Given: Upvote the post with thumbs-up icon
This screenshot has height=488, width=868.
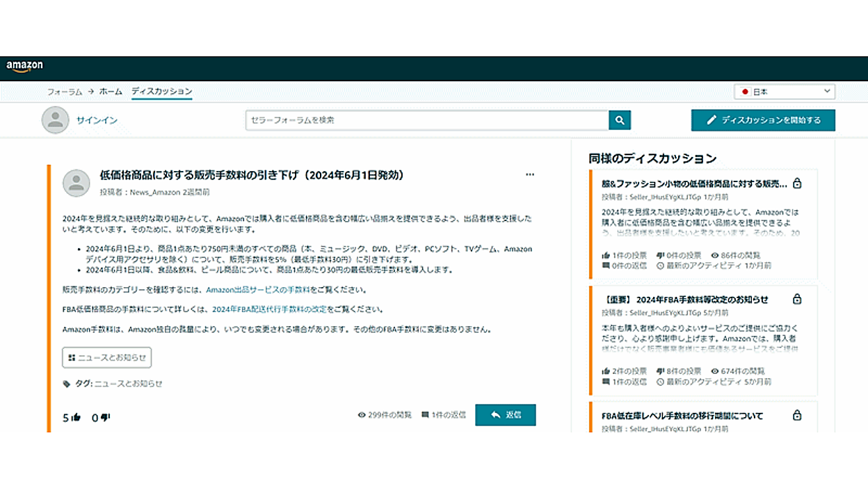Looking at the screenshot, I should [x=77, y=418].
